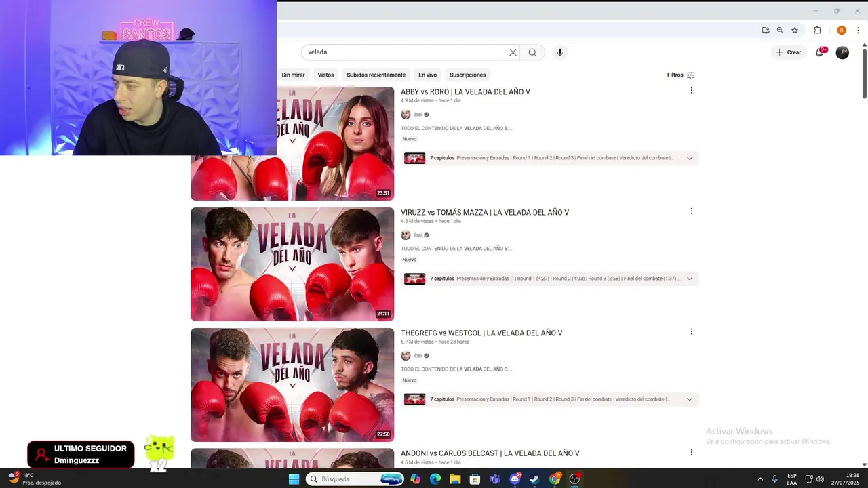868x488 pixels.
Task: Select the 'Vistos' filter chip
Action: [325, 75]
